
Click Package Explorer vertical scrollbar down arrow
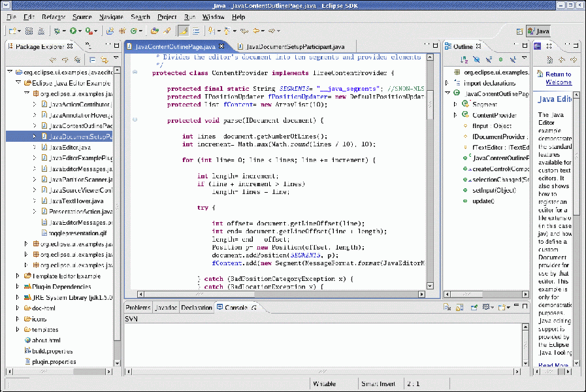[117, 363]
